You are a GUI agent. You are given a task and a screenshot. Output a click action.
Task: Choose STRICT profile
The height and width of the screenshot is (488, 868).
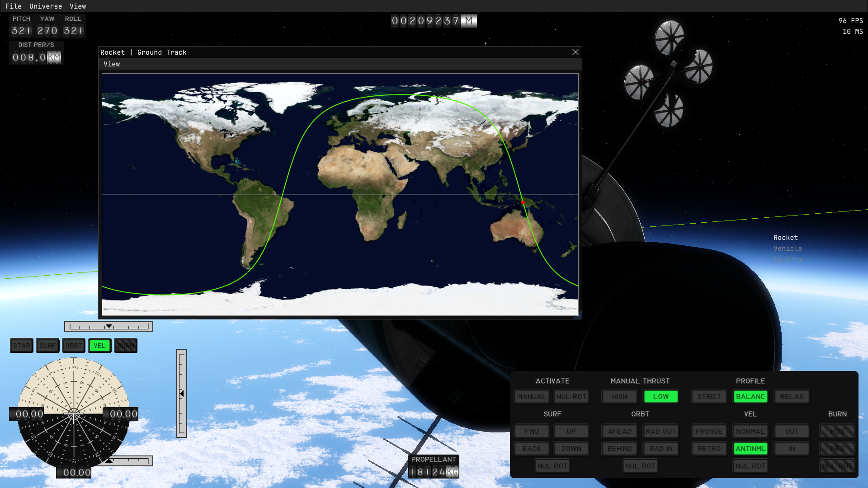709,397
